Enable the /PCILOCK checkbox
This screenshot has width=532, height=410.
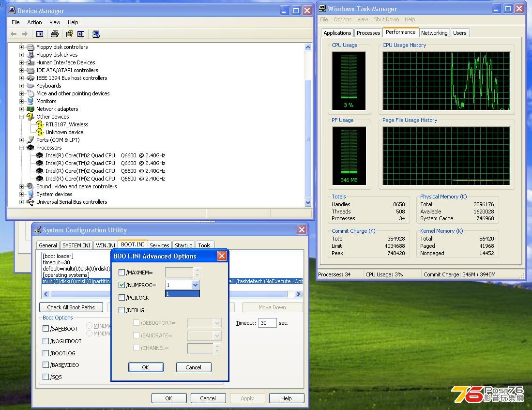click(122, 297)
